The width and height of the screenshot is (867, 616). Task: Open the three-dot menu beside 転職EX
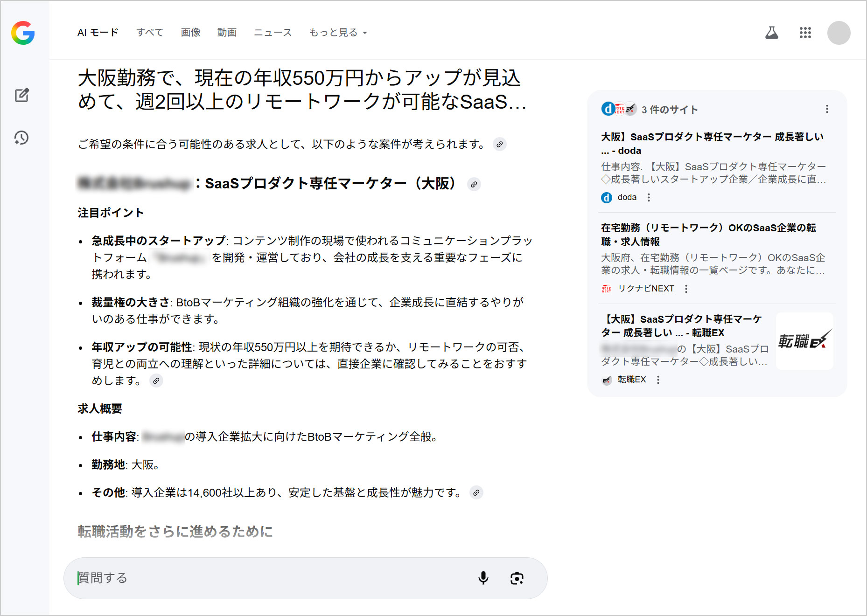pos(658,380)
